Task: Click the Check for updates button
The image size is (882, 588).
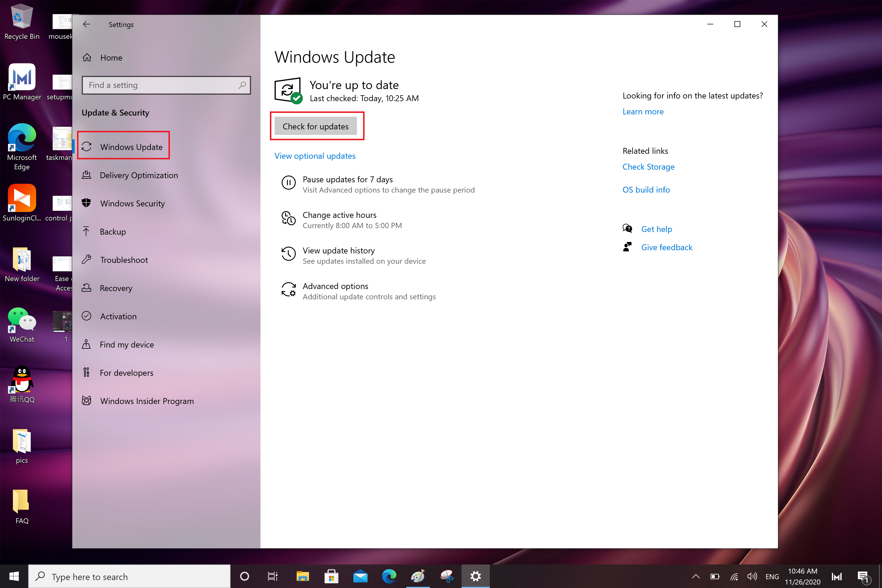Action: coord(315,126)
